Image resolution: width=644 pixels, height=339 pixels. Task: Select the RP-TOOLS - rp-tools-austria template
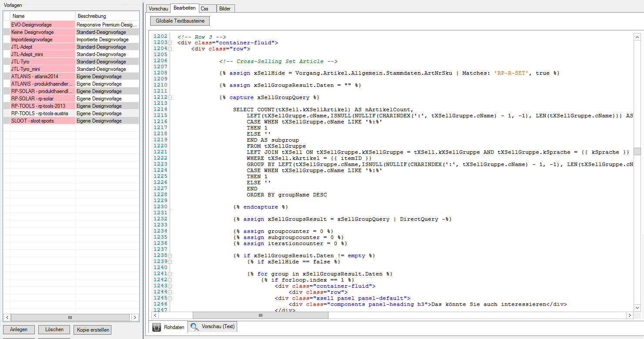[71, 113]
